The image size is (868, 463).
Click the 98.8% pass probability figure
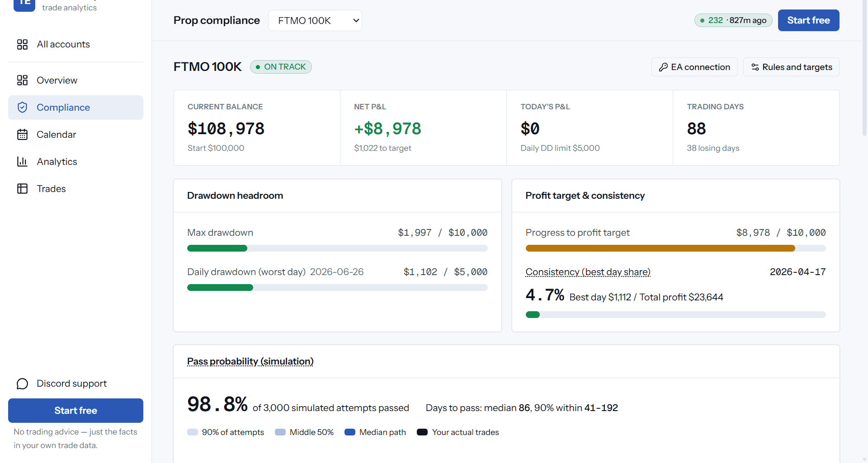(x=217, y=404)
